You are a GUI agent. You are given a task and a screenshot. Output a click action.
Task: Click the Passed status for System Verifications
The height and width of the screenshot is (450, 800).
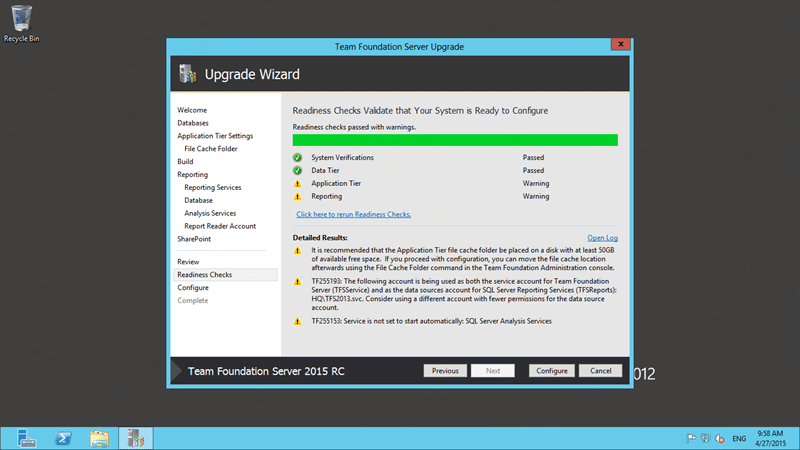pyautogui.click(x=533, y=158)
